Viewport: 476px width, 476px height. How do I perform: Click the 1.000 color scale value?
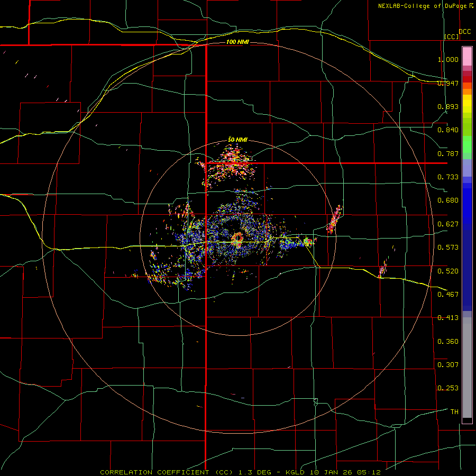click(x=448, y=59)
